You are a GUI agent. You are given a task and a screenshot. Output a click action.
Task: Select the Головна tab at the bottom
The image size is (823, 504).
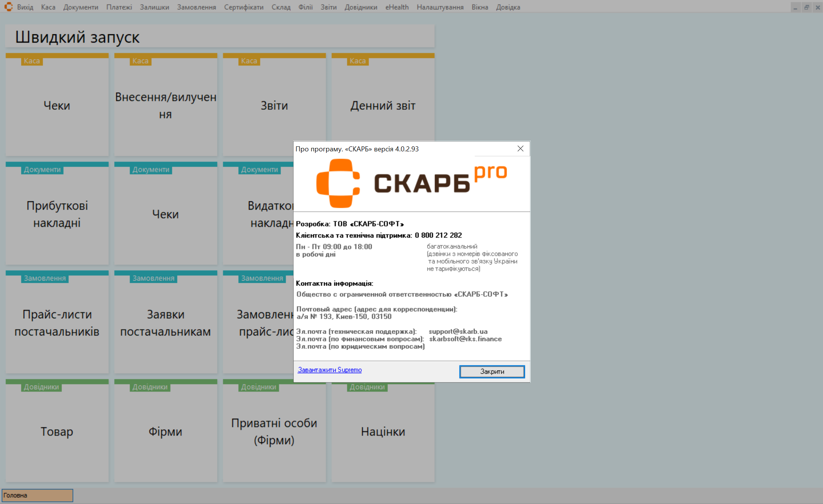coord(37,495)
